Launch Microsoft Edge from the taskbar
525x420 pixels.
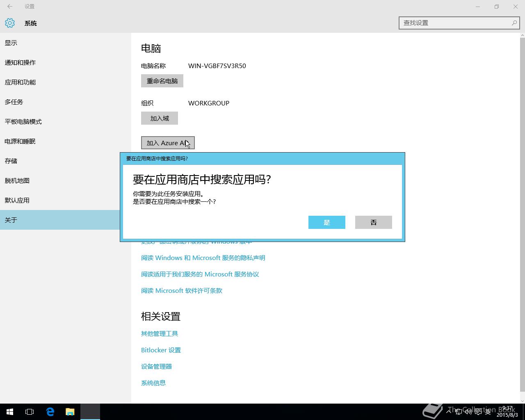point(50,412)
